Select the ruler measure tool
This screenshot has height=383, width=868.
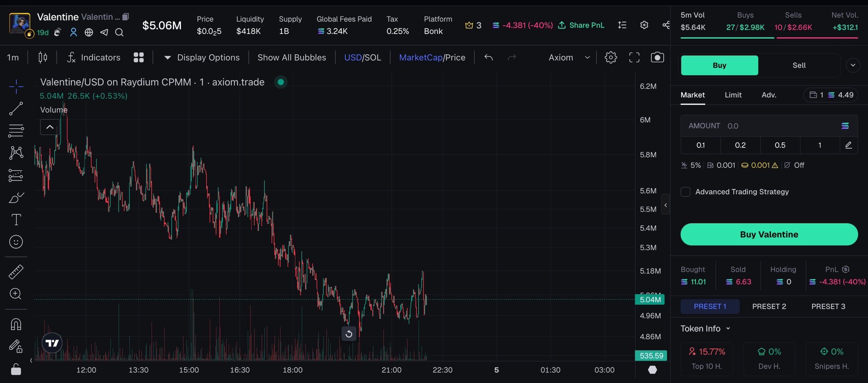tap(16, 272)
